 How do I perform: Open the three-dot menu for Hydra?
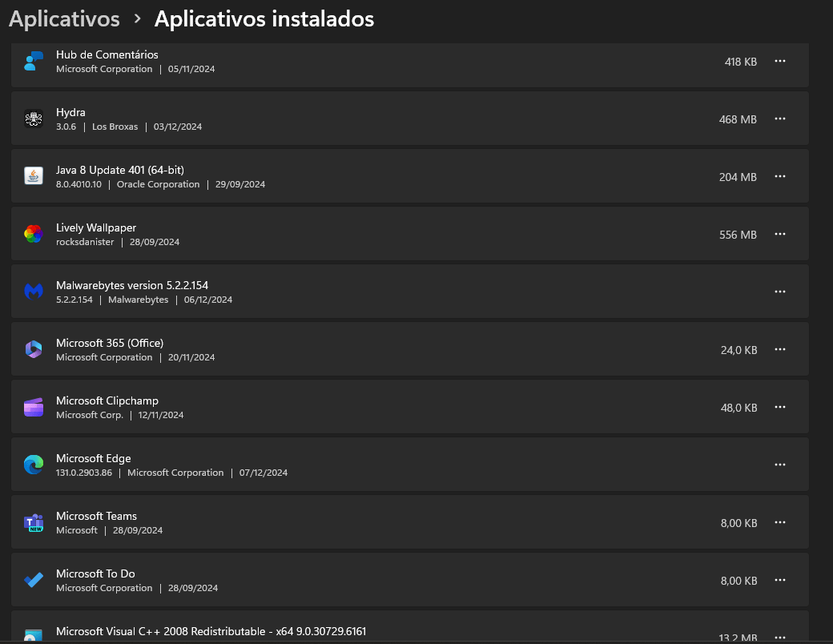pyautogui.click(x=780, y=119)
